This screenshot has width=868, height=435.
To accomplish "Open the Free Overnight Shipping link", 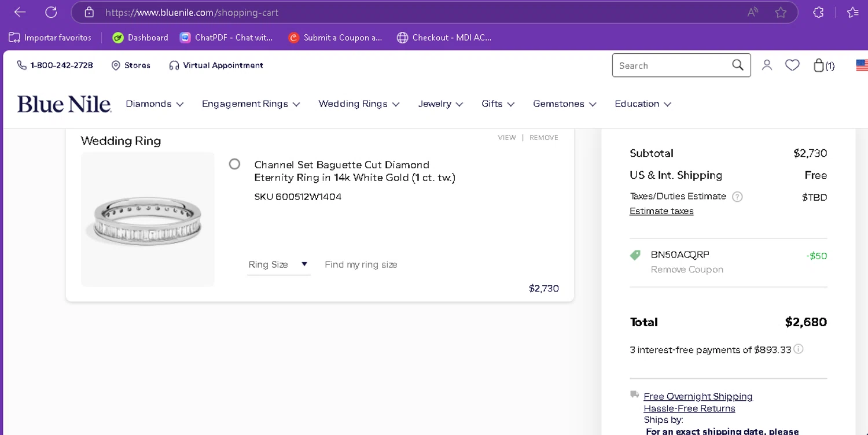I will click(x=698, y=396).
